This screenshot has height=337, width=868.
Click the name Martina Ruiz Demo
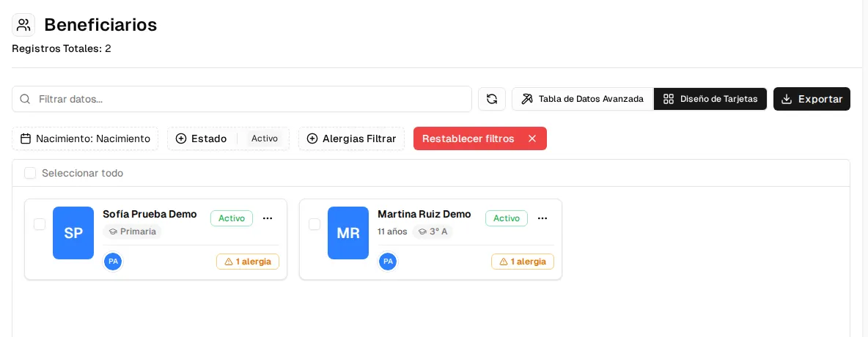coord(424,214)
